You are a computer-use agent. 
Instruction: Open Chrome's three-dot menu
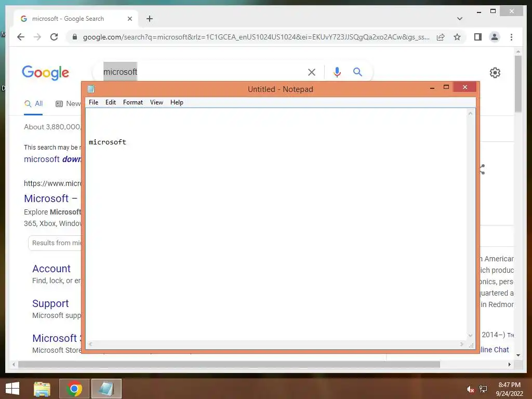tap(511, 37)
